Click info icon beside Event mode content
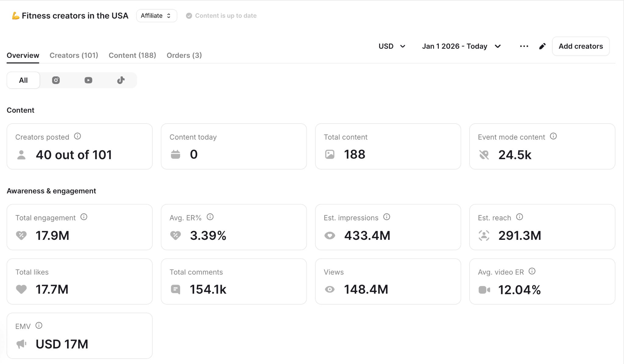Image resolution: width=624 pixels, height=364 pixels. coord(553,136)
